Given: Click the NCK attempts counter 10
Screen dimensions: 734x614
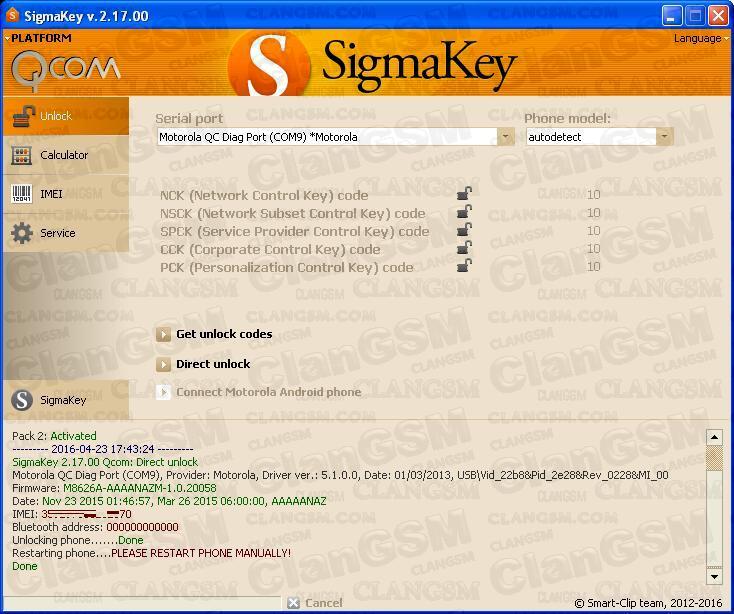Looking at the screenshot, I should (x=594, y=195).
